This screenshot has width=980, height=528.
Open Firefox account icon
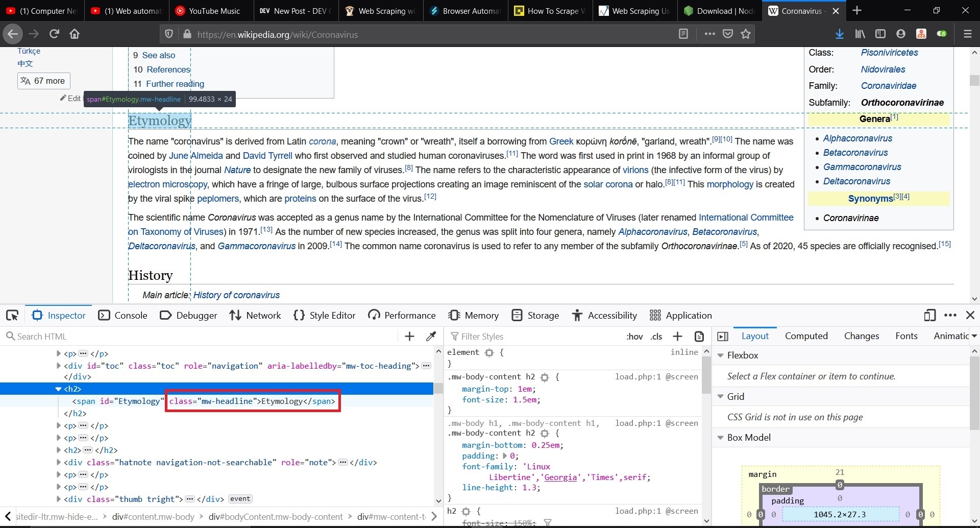901,34
